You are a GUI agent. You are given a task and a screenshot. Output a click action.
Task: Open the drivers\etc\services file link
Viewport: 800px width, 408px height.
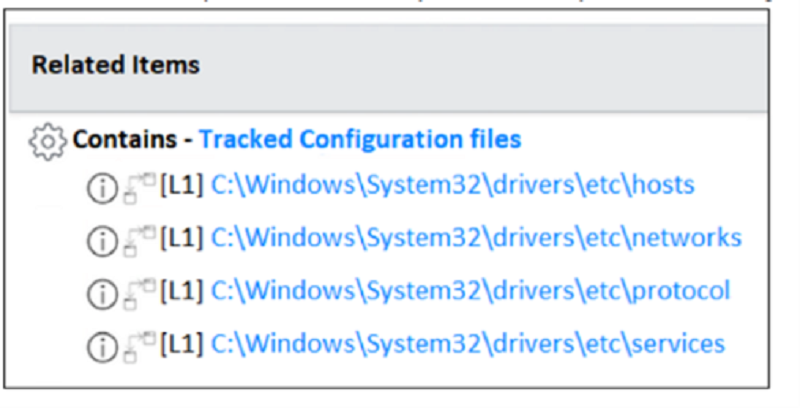pos(468,344)
